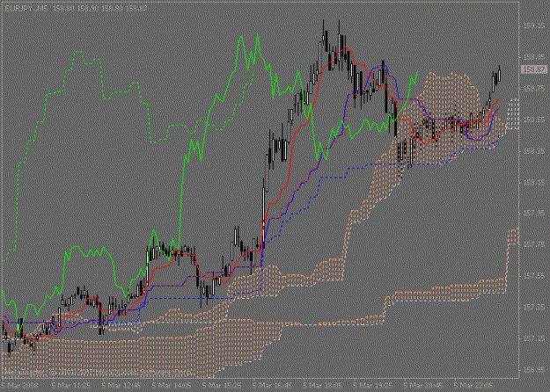The width and height of the screenshot is (550, 392).
Task: Click the 5 Mar 18:05 time label
Action: (x=323, y=385)
